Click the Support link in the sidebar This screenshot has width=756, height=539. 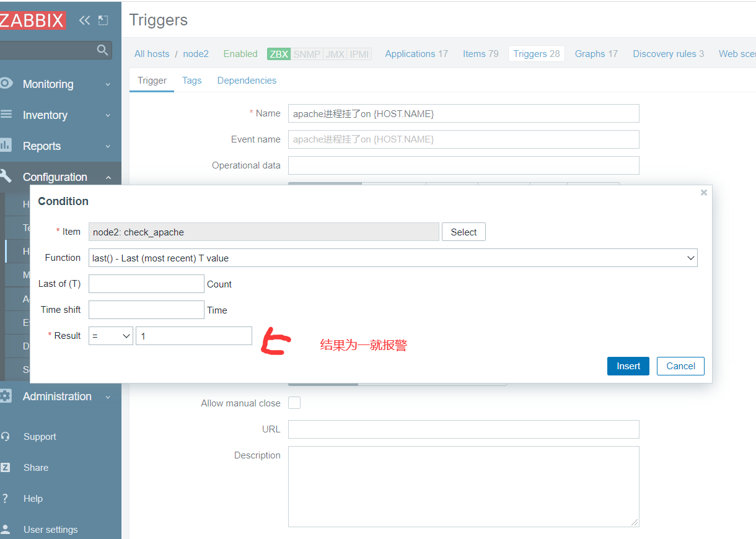coord(40,436)
